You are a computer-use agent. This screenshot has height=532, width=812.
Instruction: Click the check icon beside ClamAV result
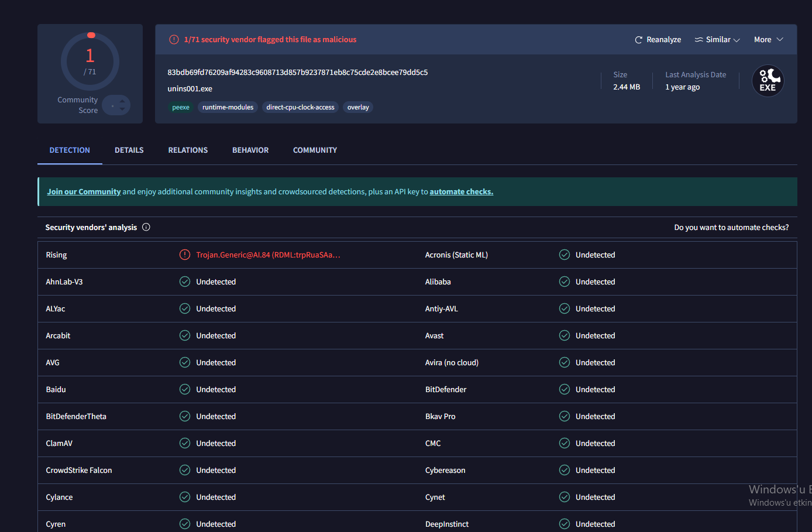click(x=185, y=443)
